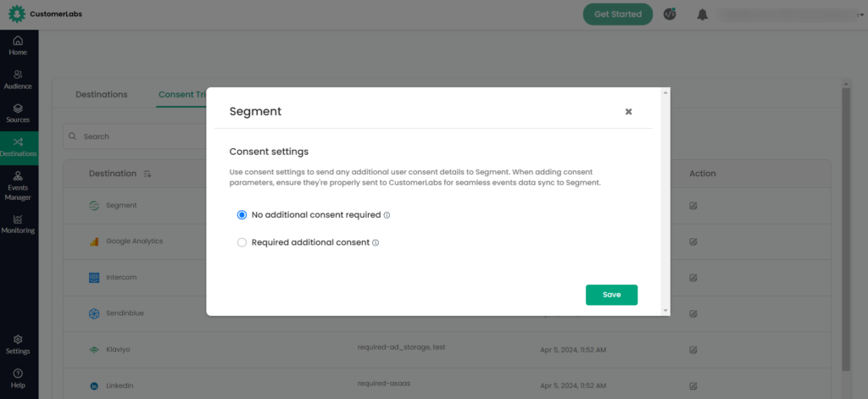The height and width of the screenshot is (399, 868).
Task: Sort by the Destination column icon
Action: (x=147, y=174)
